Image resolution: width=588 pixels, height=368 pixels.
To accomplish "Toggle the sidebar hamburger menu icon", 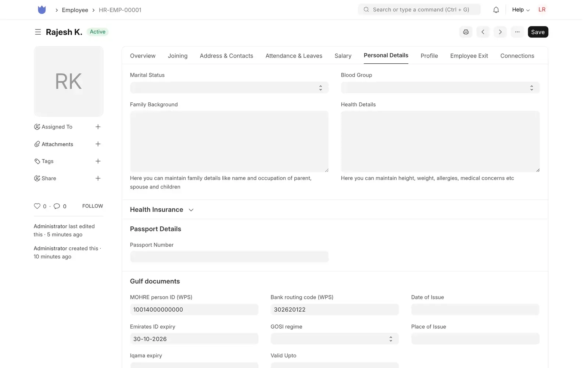I will (x=38, y=32).
